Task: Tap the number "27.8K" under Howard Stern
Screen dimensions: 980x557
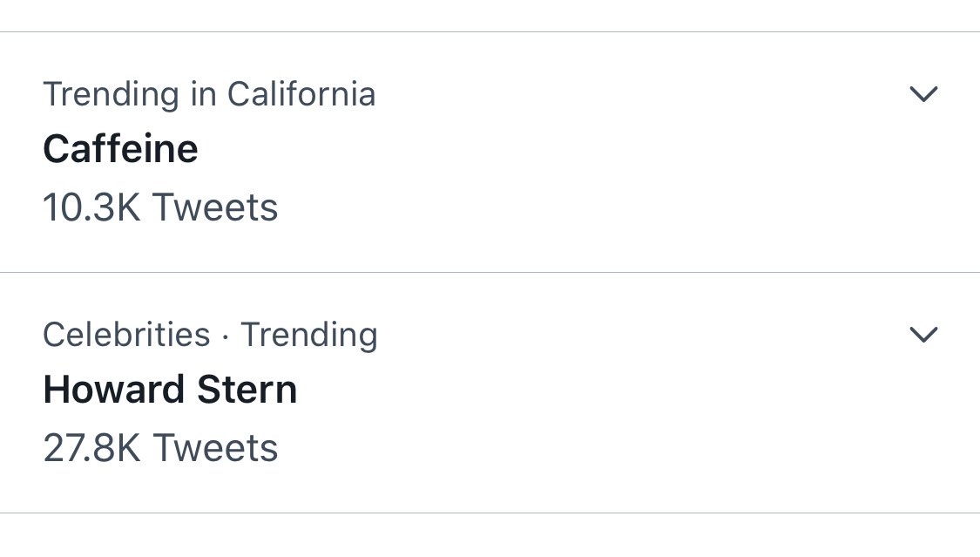Action: pyautogui.click(x=91, y=448)
